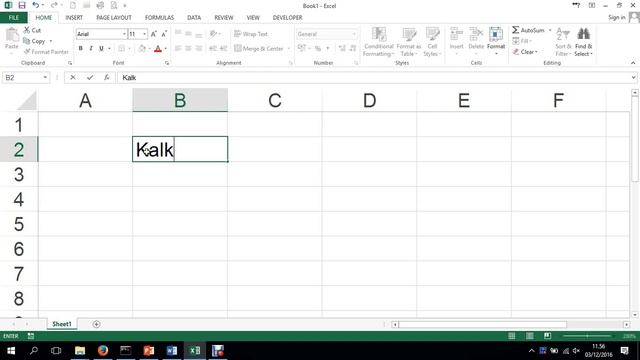Cancel entry with formula bar X
The image size is (640, 360).
tap(73, 78)
